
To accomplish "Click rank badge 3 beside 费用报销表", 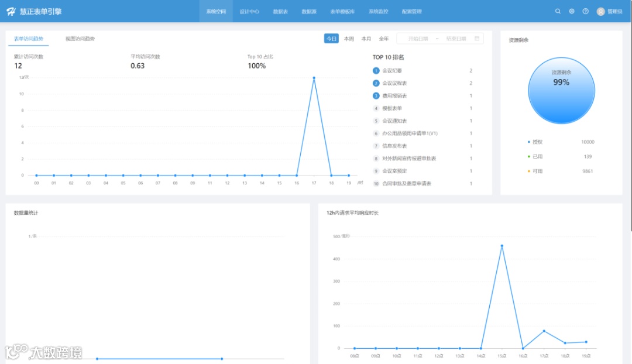I will pyautogui.click(x=376, y=95).
